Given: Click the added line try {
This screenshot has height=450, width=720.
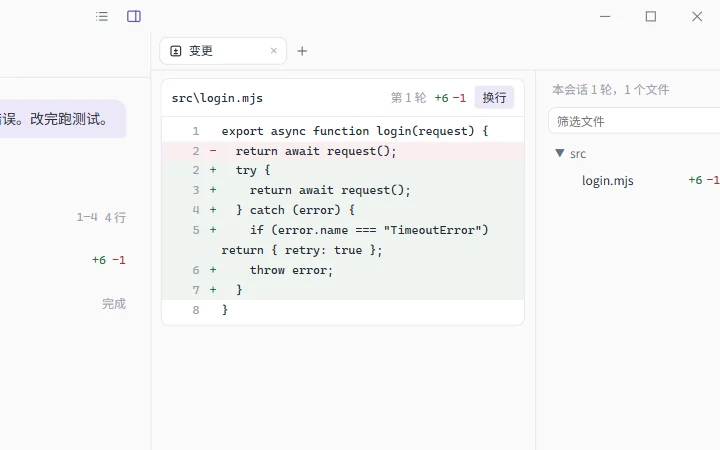Looking at the screenshot, I should coord(343,170).
